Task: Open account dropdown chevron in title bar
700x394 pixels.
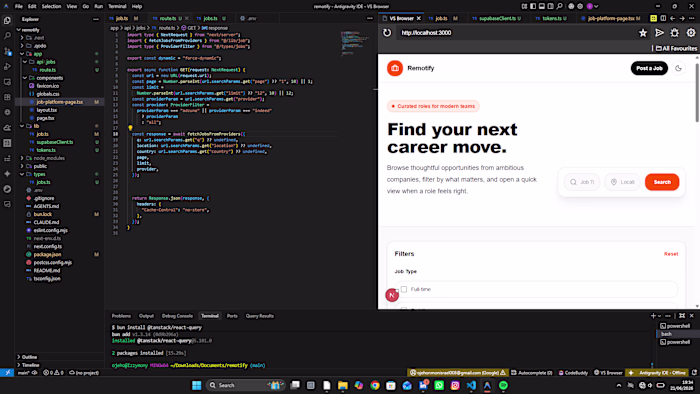Action: tap(596, 6)
